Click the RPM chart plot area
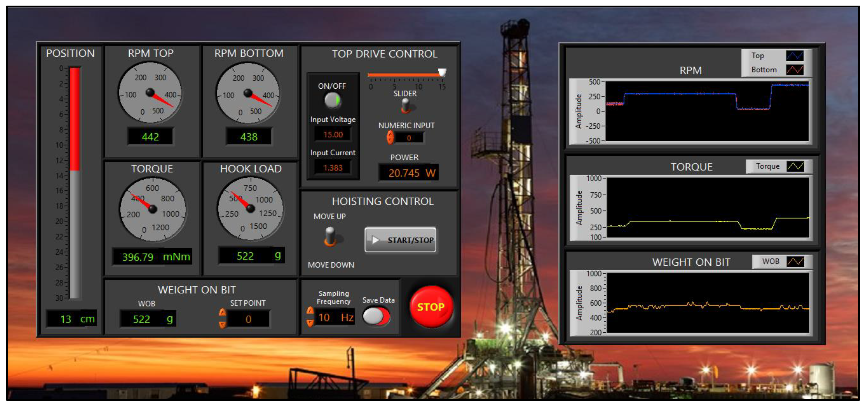 pyautogui.click(x=707, y=111)
